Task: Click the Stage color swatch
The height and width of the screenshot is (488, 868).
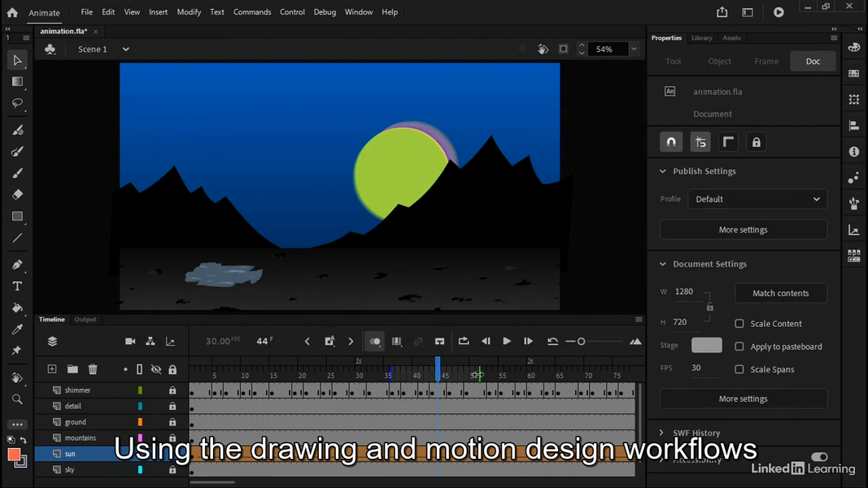Action: (x=706, y=344)
